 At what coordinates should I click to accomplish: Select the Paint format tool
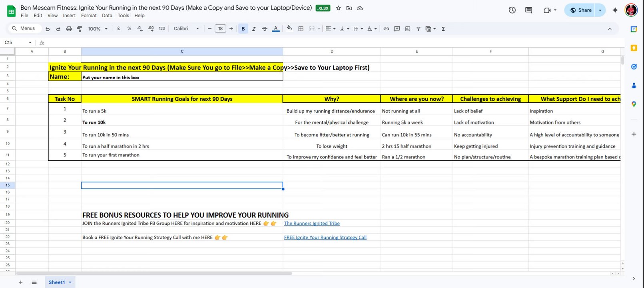pyautogui.click(x=79, y=29)
